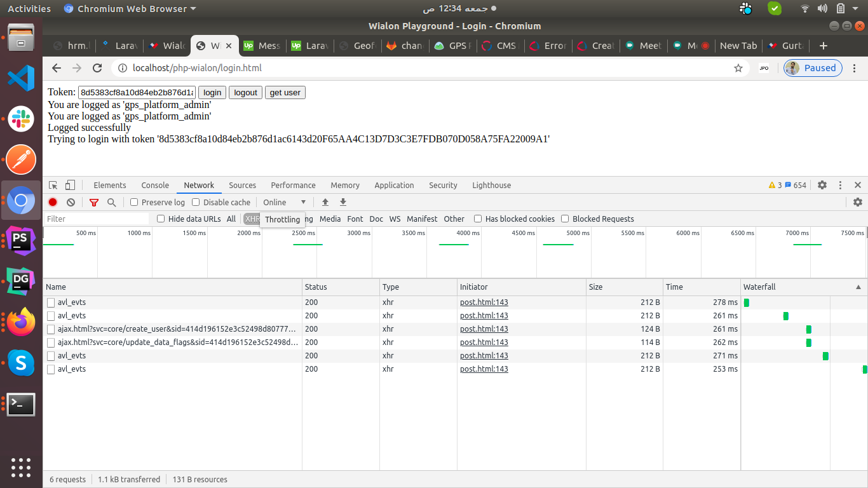Check the Disable cache option
This screenshot has width=868, height=488.
click(x=196, y=202)
